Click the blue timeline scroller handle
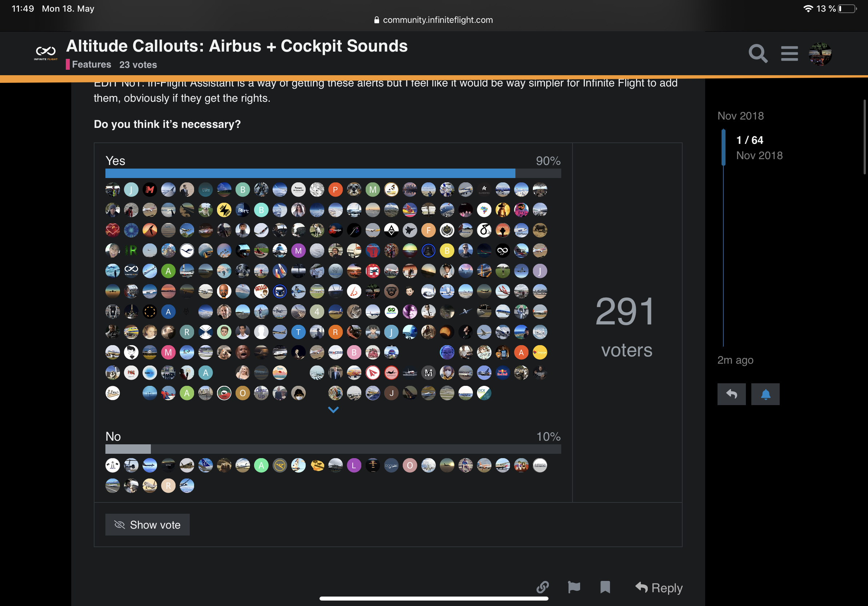Viewport: 868px width, 606px height. pyautogui.click(x=723, y=148)
